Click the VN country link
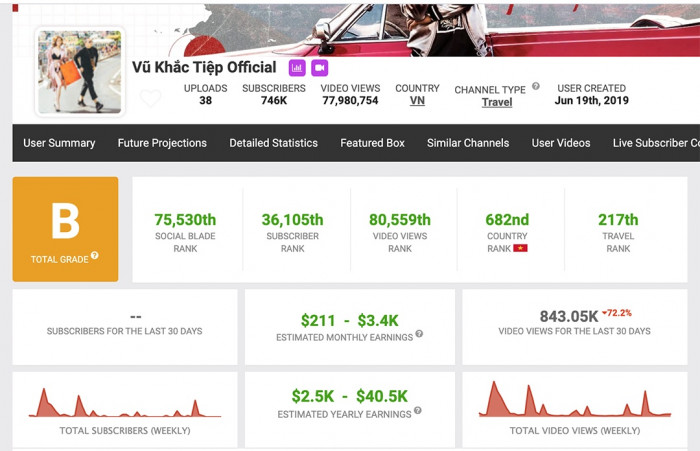 (x=417, y=101)
